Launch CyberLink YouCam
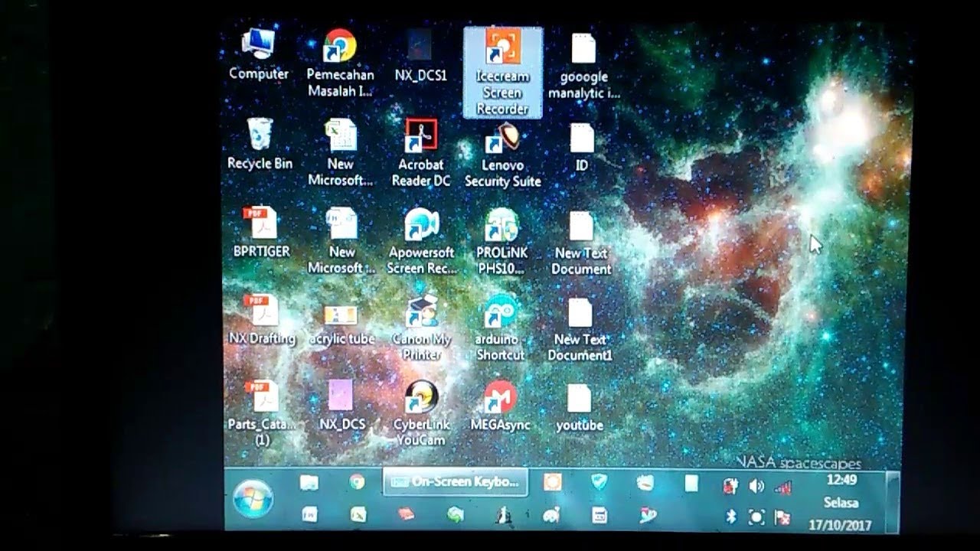 (421, 413)
